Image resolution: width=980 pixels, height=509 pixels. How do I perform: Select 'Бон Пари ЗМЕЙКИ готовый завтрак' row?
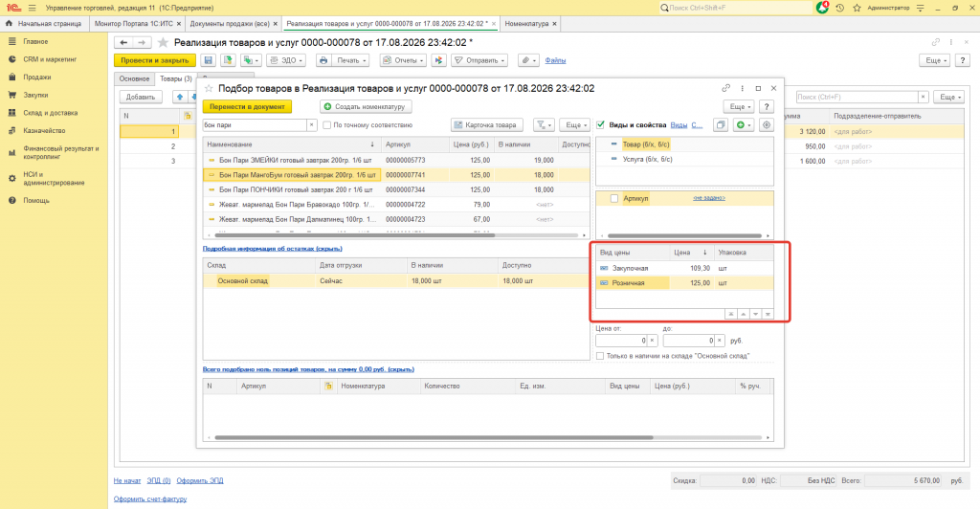[x=395, y=161]
